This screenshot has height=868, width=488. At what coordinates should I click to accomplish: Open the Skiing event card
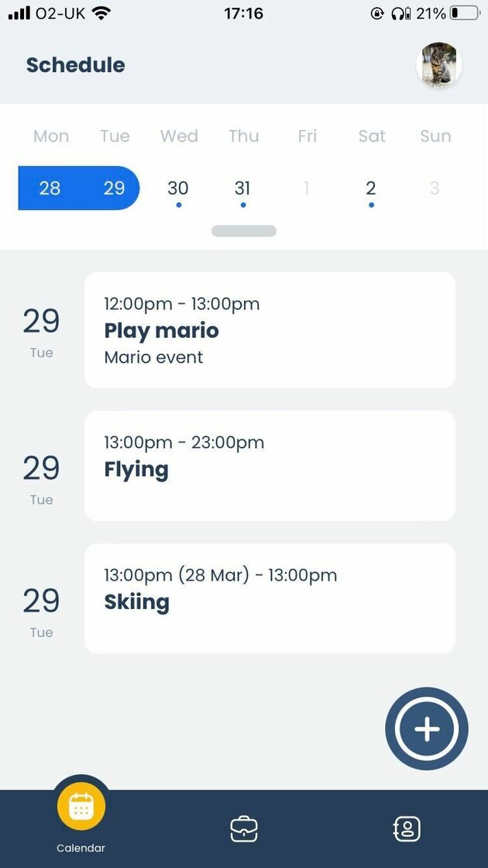tap(270, 598)
